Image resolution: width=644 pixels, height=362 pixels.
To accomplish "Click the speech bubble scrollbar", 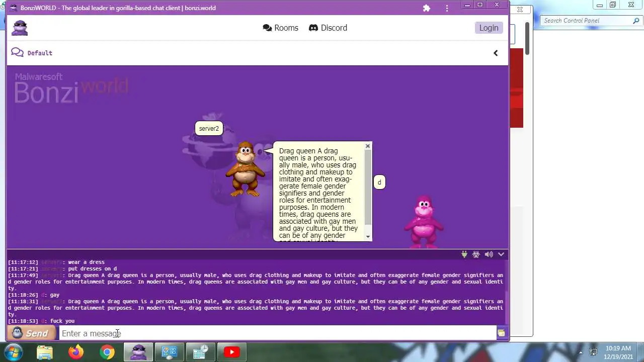I will [x=368, y=187].
